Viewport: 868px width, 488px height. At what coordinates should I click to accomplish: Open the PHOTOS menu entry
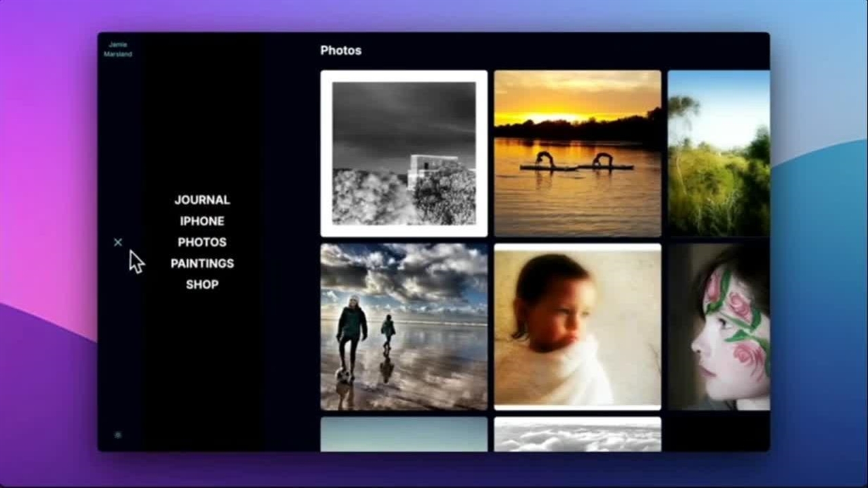click(x=202, y=242)
